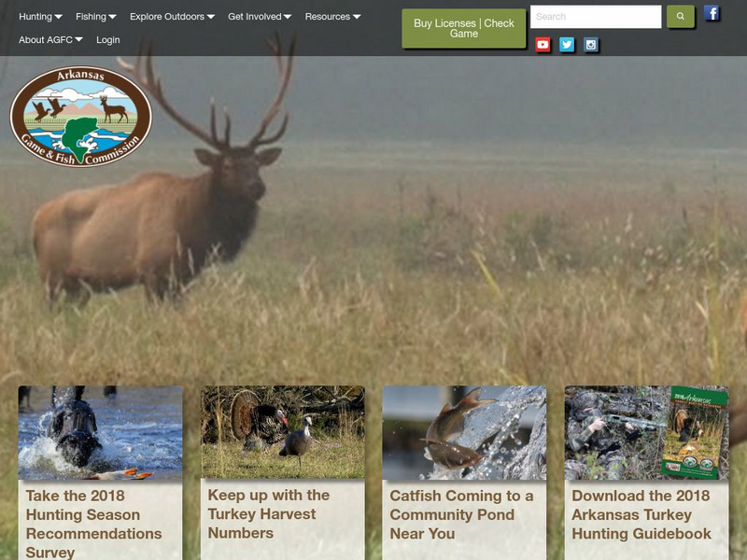Open the 2018 Hunting Season Recommendations Survey link

(94, 519)
